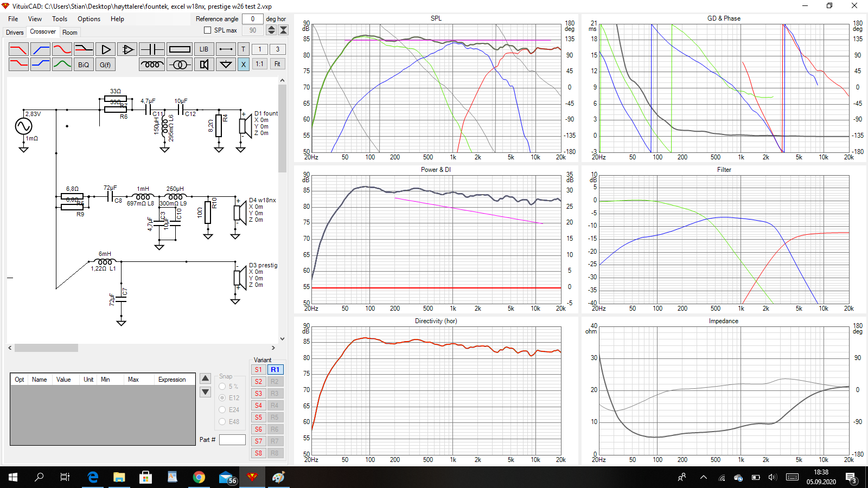The height and width of the screenshot is (488, 868).
Task: Switch to the Room tab
Action: pos(69,33)
